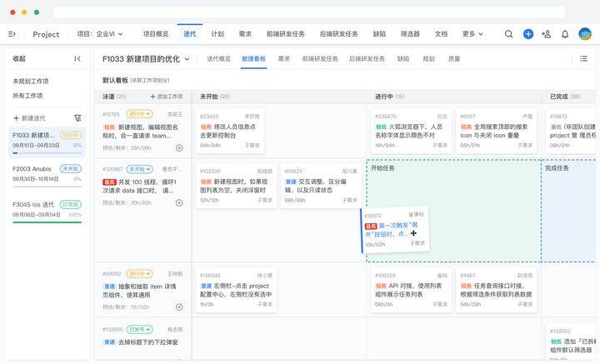Click the 添加工作项 plus in swimlane header

click(x=166, y=97)
